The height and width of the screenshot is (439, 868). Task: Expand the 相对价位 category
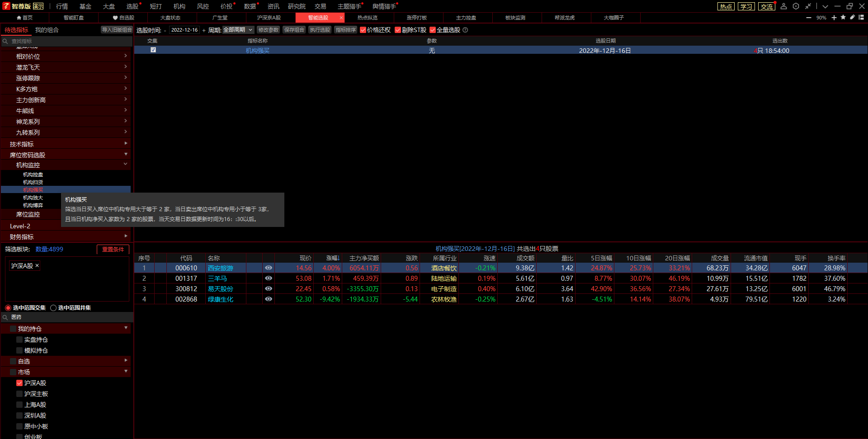[x=66, y=57]
